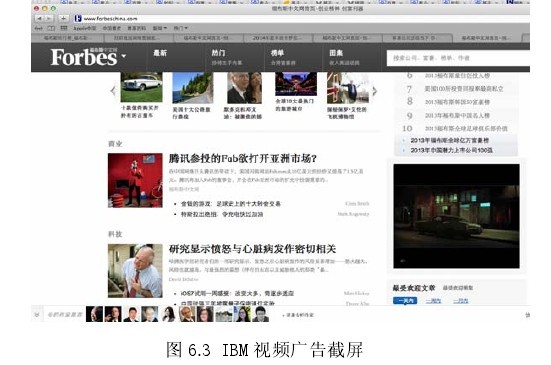Click the plus add-bookmark button
Screen dimensions: 551x365
63,18
